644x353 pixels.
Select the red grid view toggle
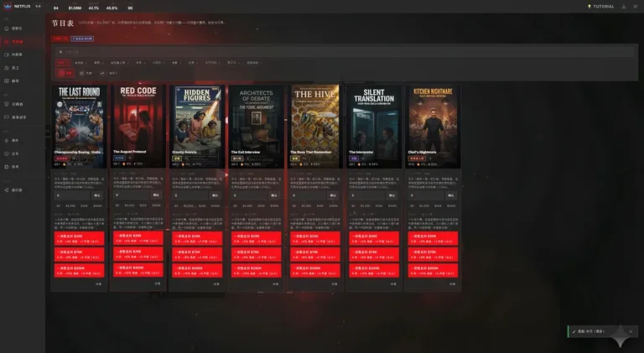[x=65, y=73]
